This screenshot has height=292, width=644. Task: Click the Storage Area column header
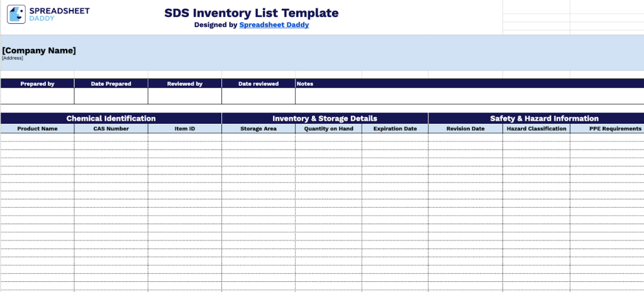pyautogui.click(x=258, y=129)
